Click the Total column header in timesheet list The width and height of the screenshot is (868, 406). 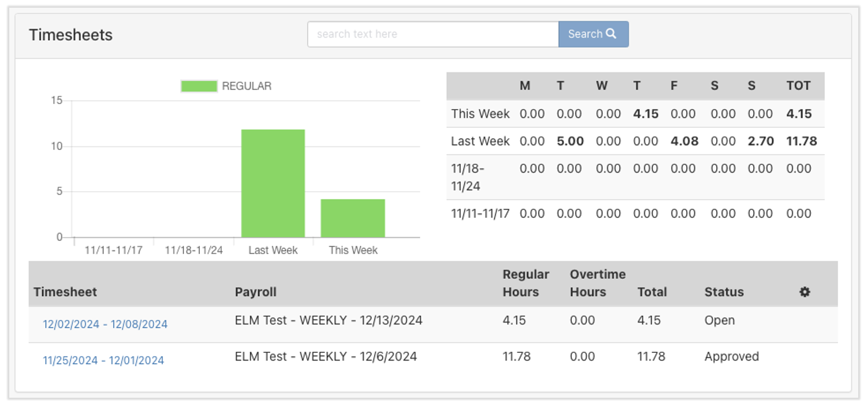click(x=652, y=292)
